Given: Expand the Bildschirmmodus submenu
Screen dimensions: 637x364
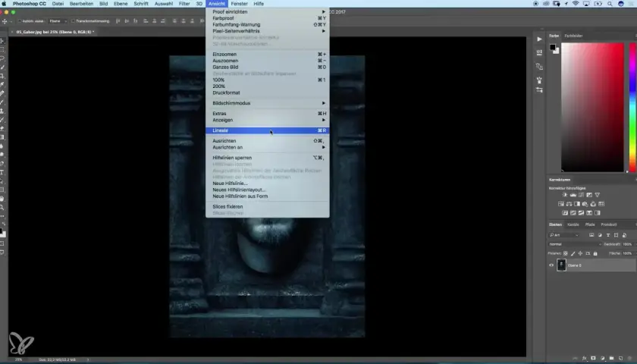Looking at the screenshot, I should click(267, 103).
